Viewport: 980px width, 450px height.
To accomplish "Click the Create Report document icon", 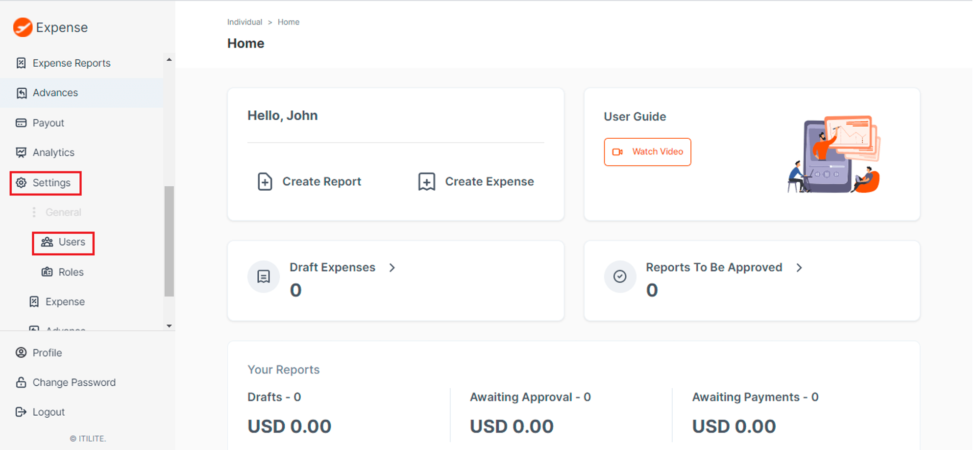I will coord(265,181).
